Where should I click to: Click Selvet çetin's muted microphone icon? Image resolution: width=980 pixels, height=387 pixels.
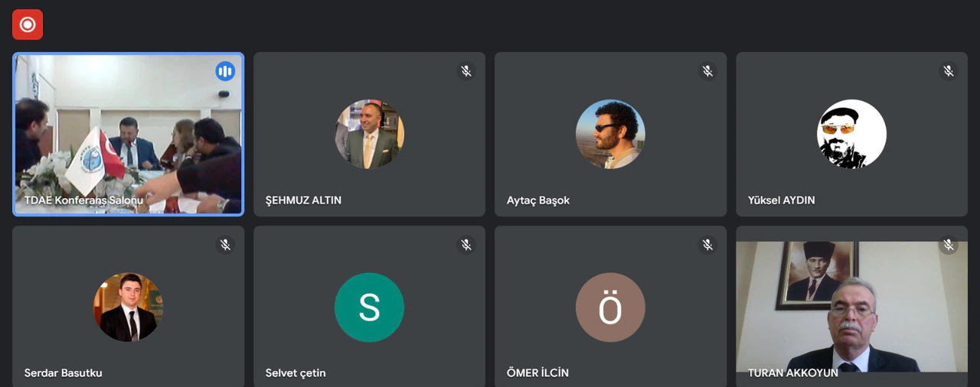click(466, 245)
